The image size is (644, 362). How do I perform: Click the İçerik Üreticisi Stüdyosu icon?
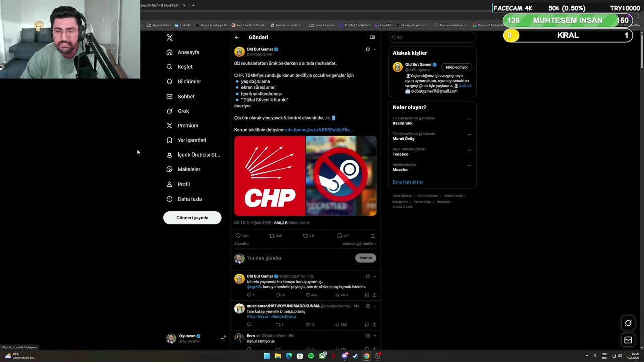point(169,155)
